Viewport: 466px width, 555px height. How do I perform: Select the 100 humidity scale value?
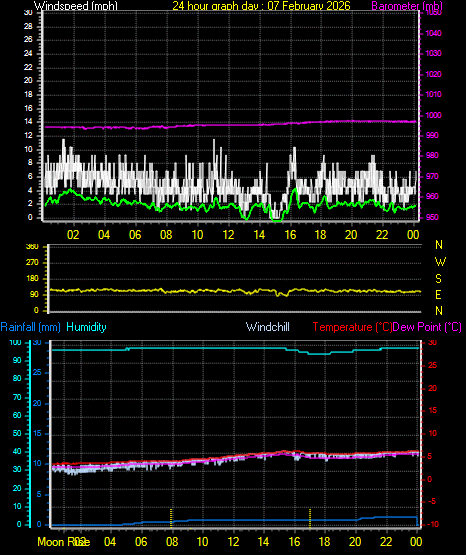pos(16,343)
